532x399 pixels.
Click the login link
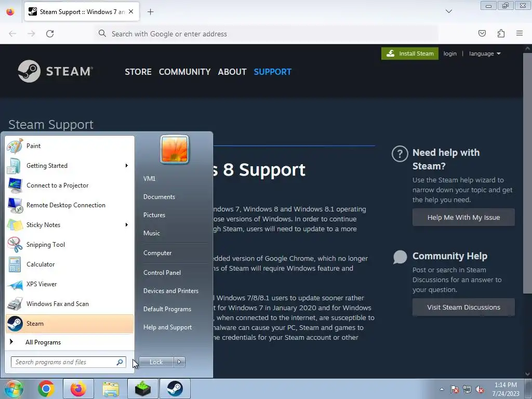click(450, 54)
